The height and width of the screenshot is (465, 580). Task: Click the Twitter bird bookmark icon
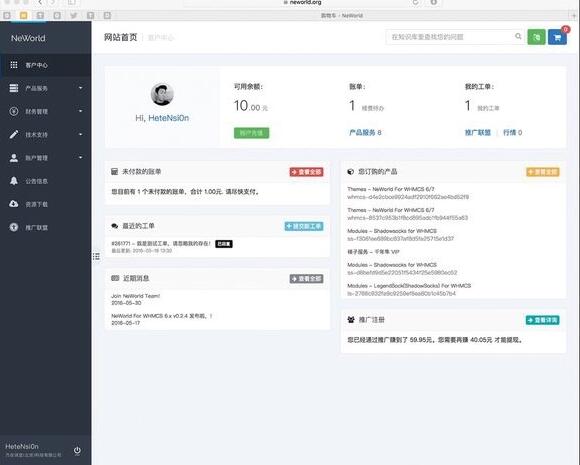point(74,16)
